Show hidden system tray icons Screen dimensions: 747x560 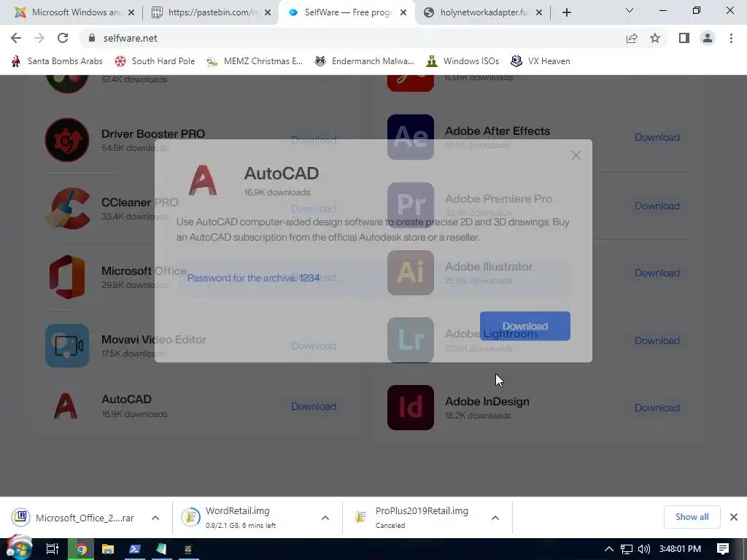(608, 549)
